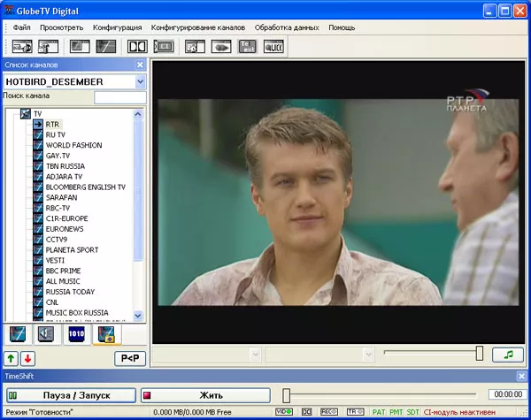The height and width of the screenshot is (420, 531).
Task: Close the TimeShift panel
Action: coord(521,376)
